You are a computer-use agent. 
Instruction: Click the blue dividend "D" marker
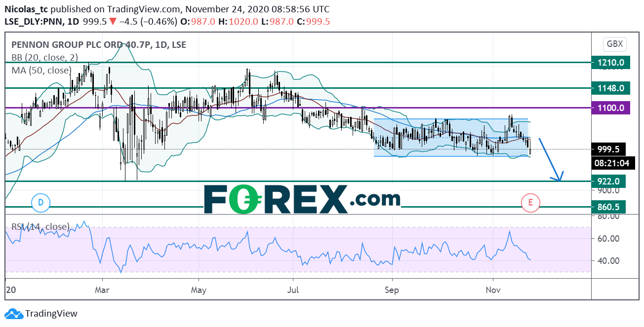click(40, 202)
